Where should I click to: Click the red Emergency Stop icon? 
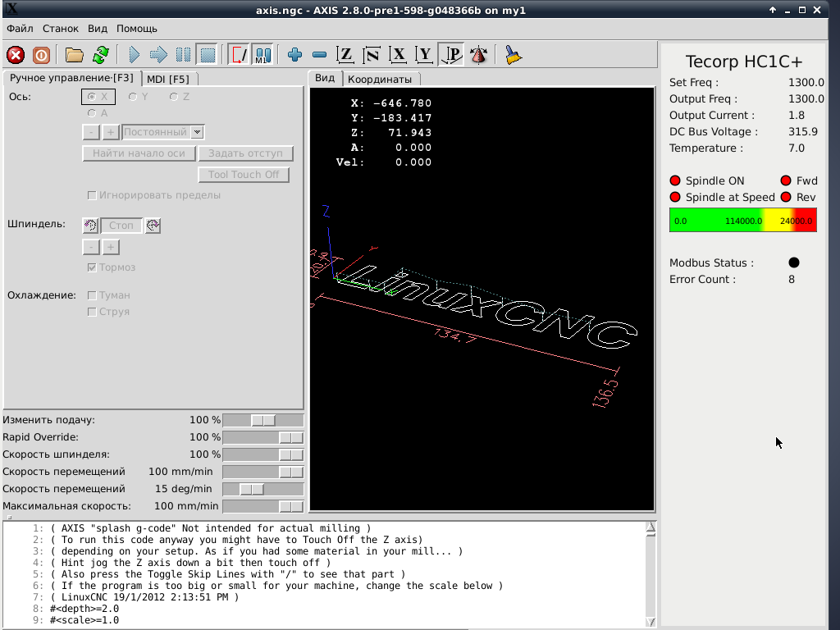tap(16, 55)
